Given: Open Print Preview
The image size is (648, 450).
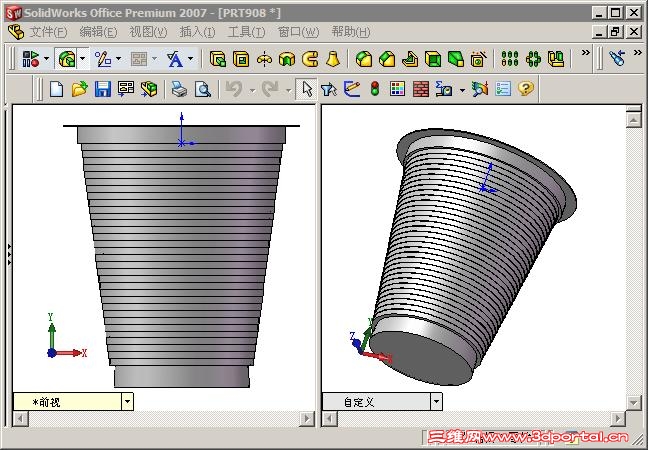Looking at the screenshot, I should (203, 89).
